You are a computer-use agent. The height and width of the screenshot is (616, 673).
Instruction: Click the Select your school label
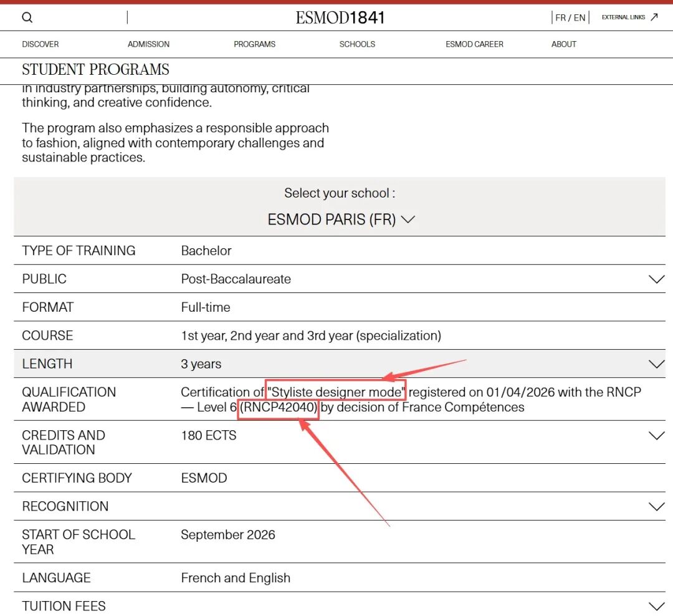340,193
